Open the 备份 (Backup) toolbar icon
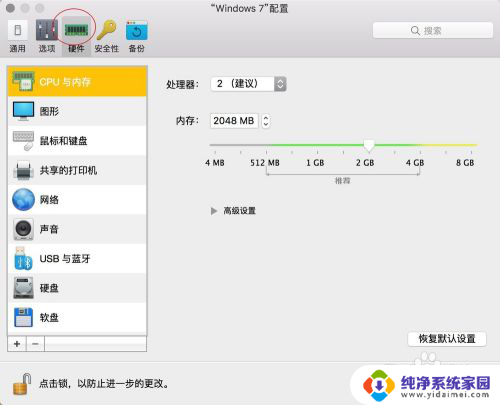Viewport: 500px width, 405px height. click(x=137, y=30)
